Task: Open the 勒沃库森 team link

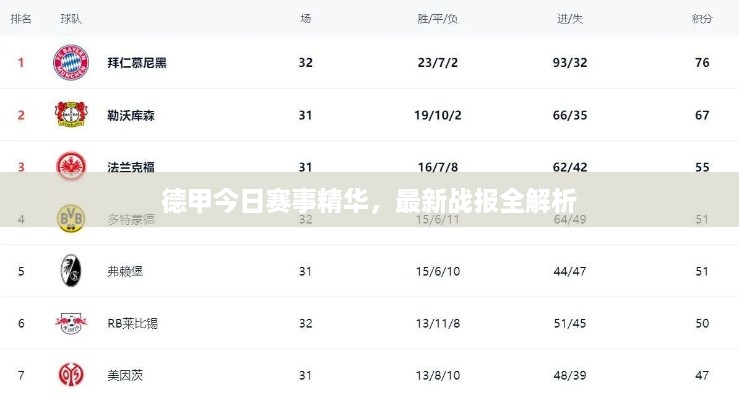Action: click(x=131, y=115)
